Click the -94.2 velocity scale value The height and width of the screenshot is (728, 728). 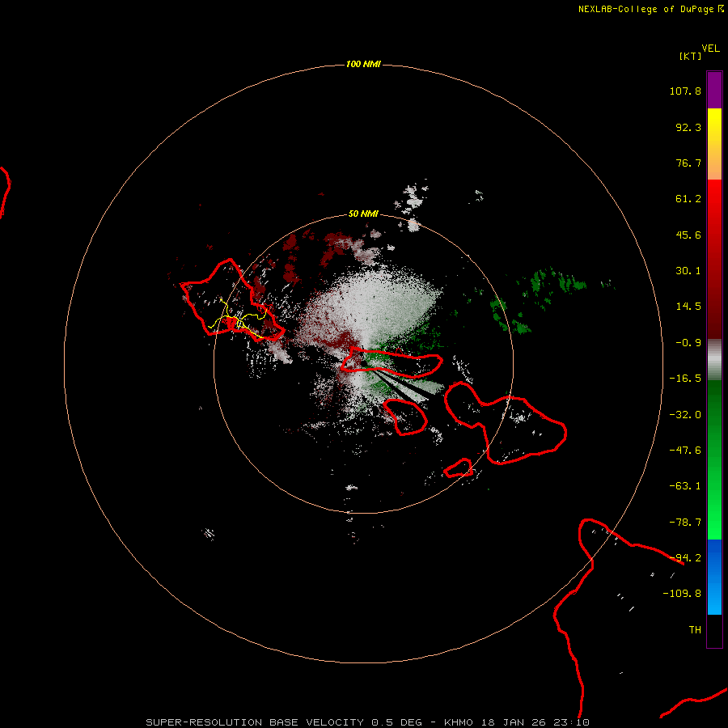tap(685, 558)
